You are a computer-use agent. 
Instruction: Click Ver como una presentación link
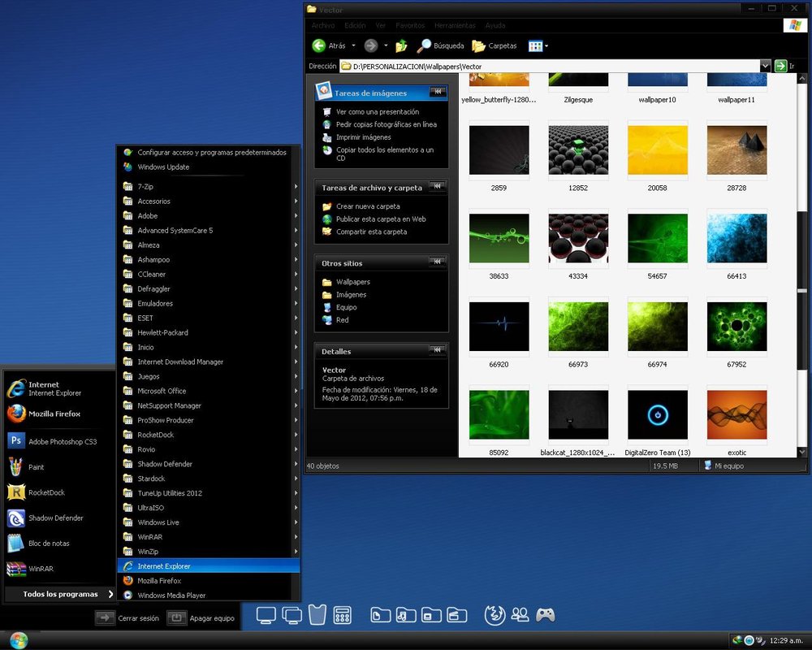[377, 111]
